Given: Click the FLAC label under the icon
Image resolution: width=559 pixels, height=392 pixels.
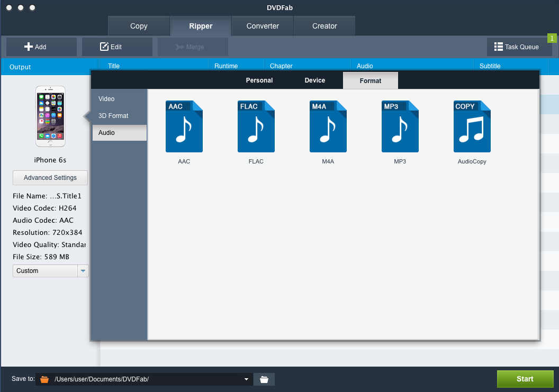Looking at the screenshot, I should 256,161.
